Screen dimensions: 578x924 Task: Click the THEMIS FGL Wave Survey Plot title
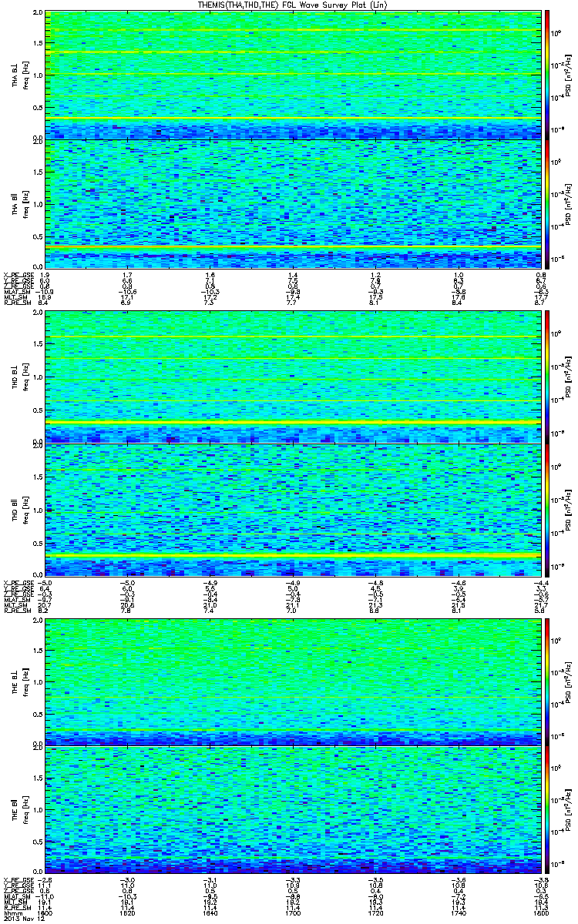click(x=293, y=5)
